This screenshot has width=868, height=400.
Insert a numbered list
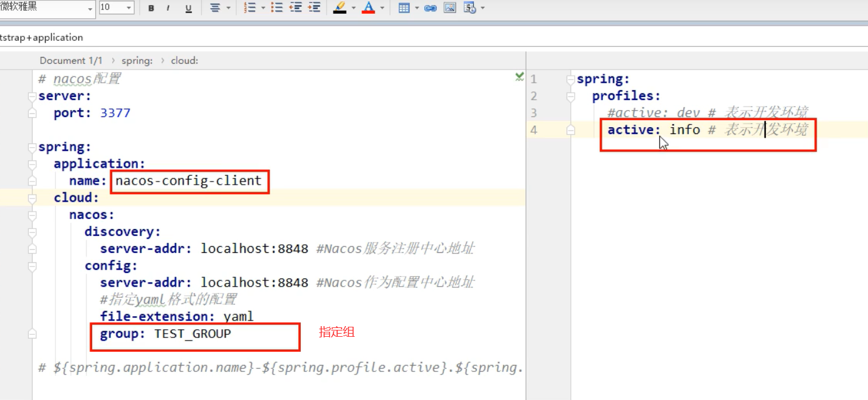249,8
